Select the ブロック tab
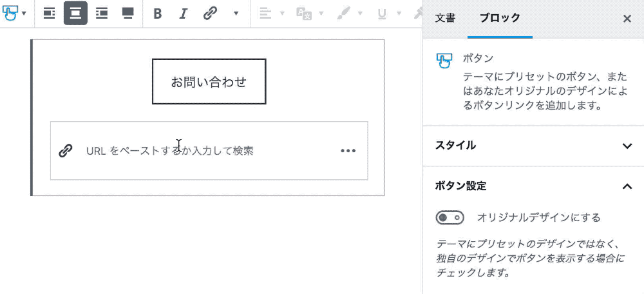The image size is (644, 294). tap(500, 19)
